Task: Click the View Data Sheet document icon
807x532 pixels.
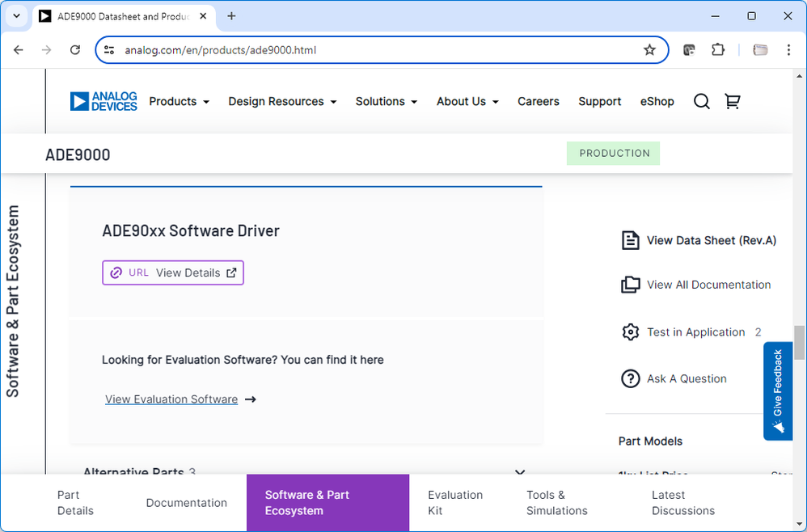Action: click(x=630, y=240)
